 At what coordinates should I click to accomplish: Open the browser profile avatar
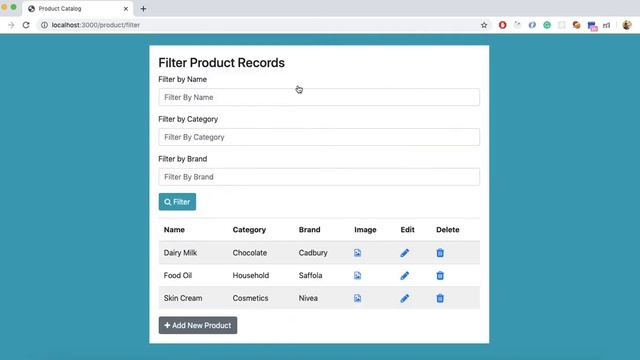(x=627, y=25)
